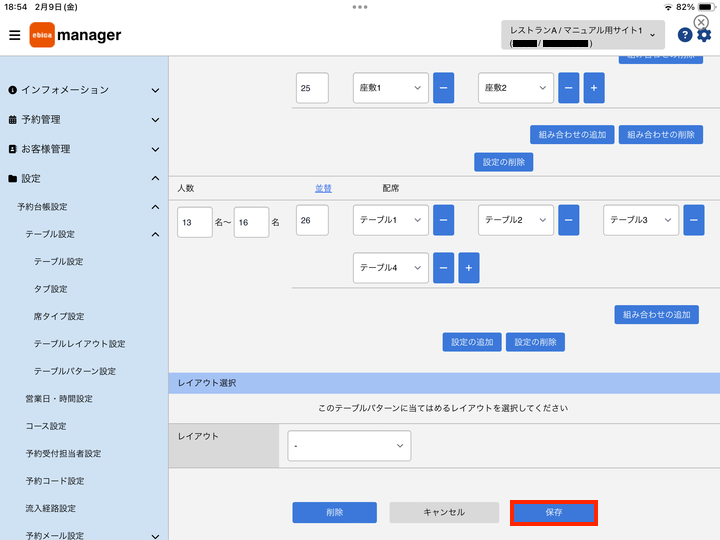This screenshot has height=540, width=720.
Task: Add a table after 座敷2 with plus
Action: tap(594, 88)
